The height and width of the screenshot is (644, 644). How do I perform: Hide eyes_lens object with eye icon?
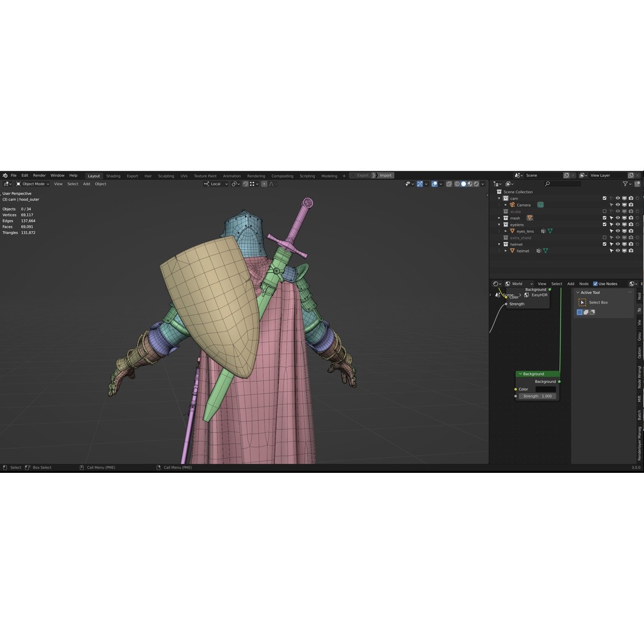(x=618, y=231)
